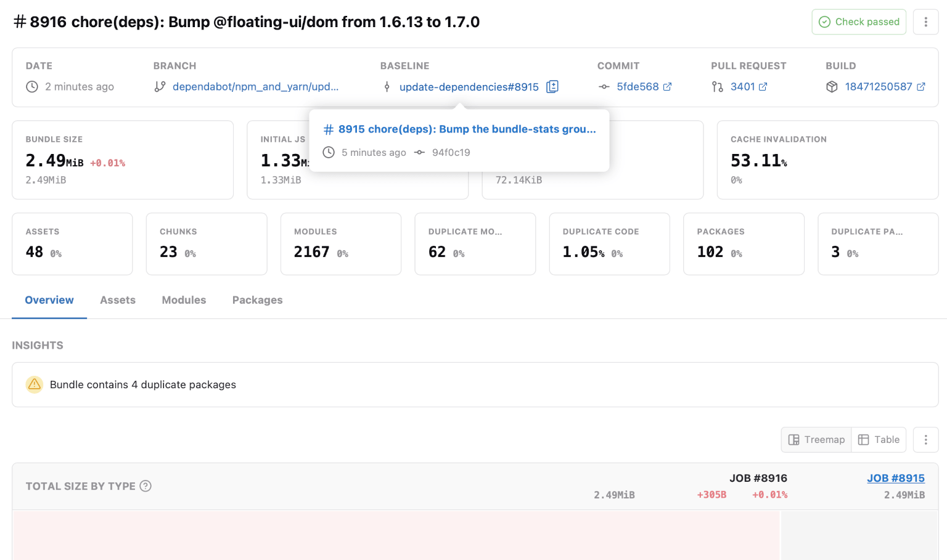Click the Cache Invalidation metric card
Screen dimensions: 947x560
point(827,160)
